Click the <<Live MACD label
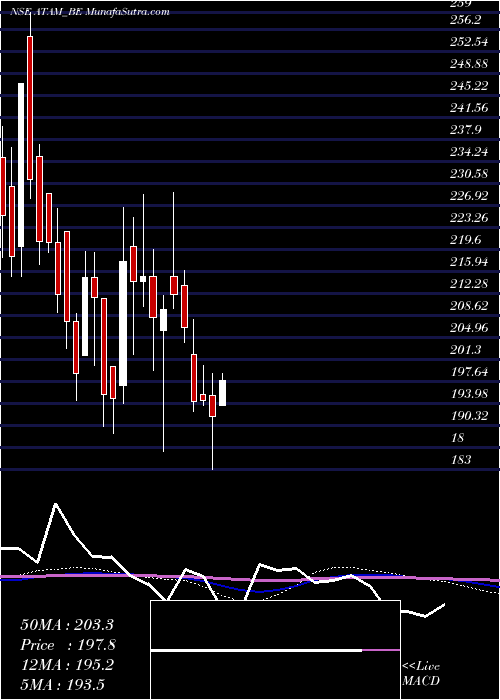This screenshot has height=700, width=500. coord(421,674)
